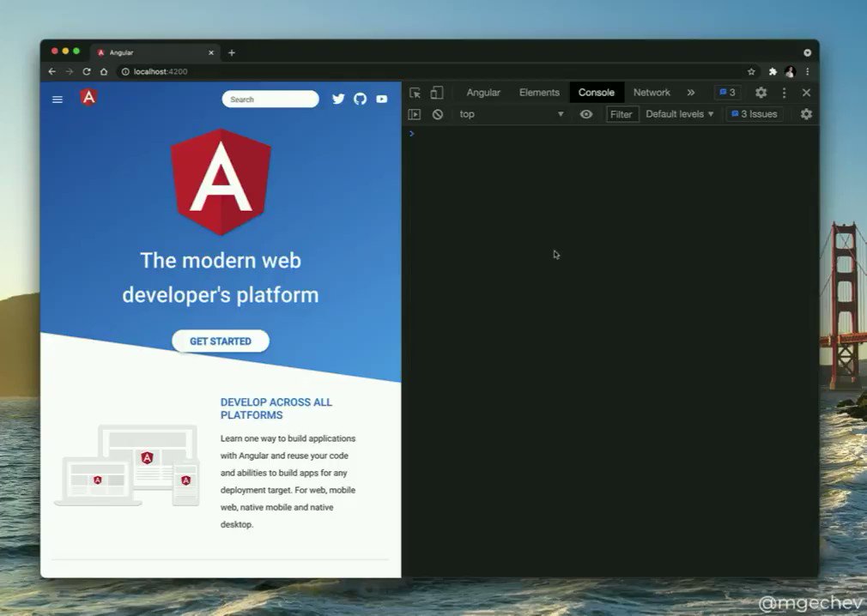Show the console sidebar

[x=414, y=114]
